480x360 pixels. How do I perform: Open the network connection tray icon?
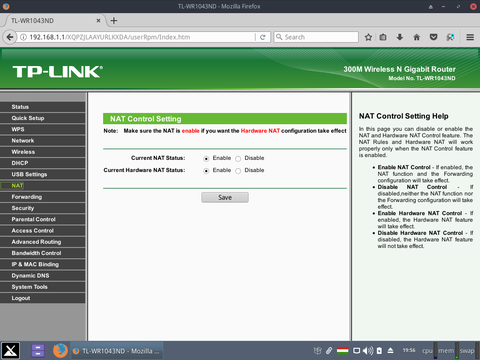[357, 351]
